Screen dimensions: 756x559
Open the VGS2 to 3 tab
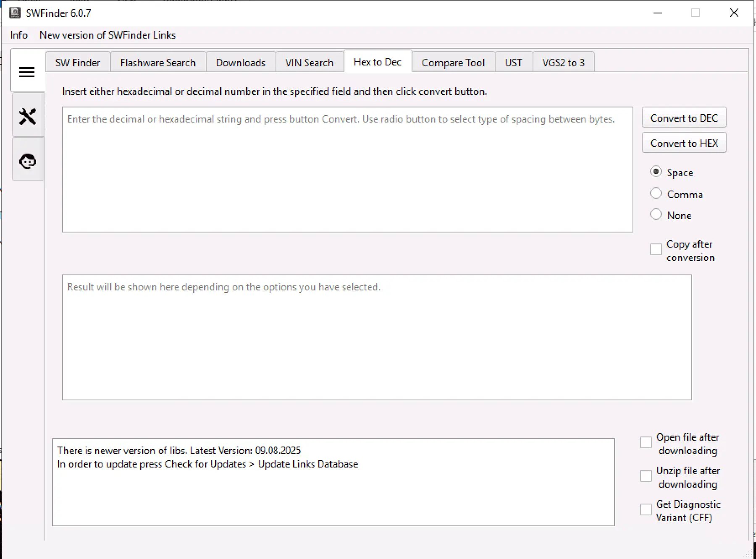pos(564,63)
